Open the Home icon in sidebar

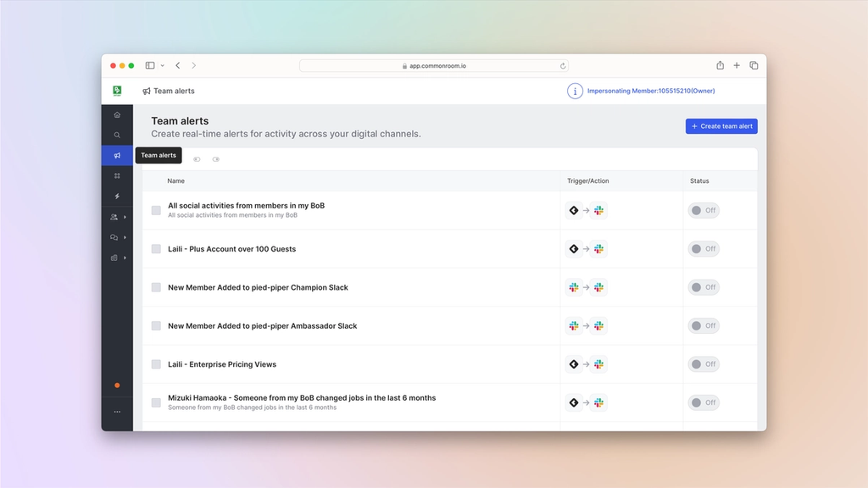(x=117, y=114)
